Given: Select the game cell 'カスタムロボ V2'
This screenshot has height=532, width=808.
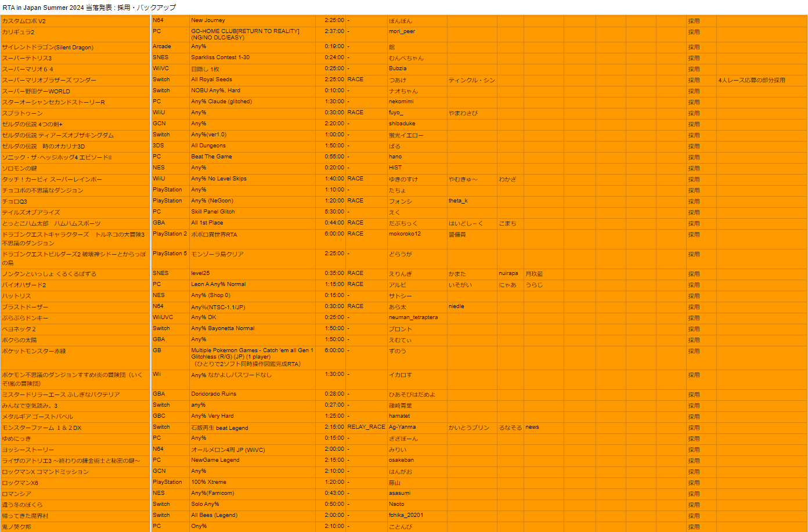Looking at the screenshot, I should pos(75,21).
